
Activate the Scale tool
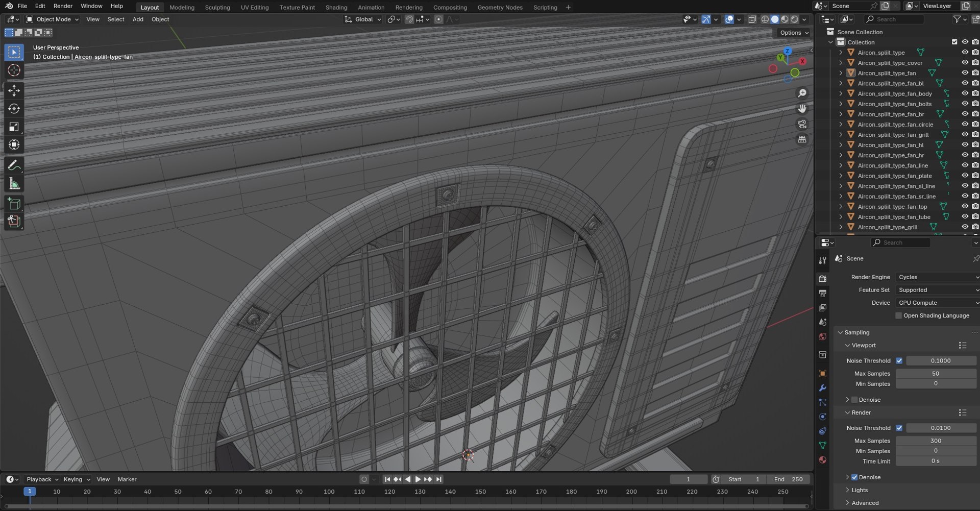(14, 127)
